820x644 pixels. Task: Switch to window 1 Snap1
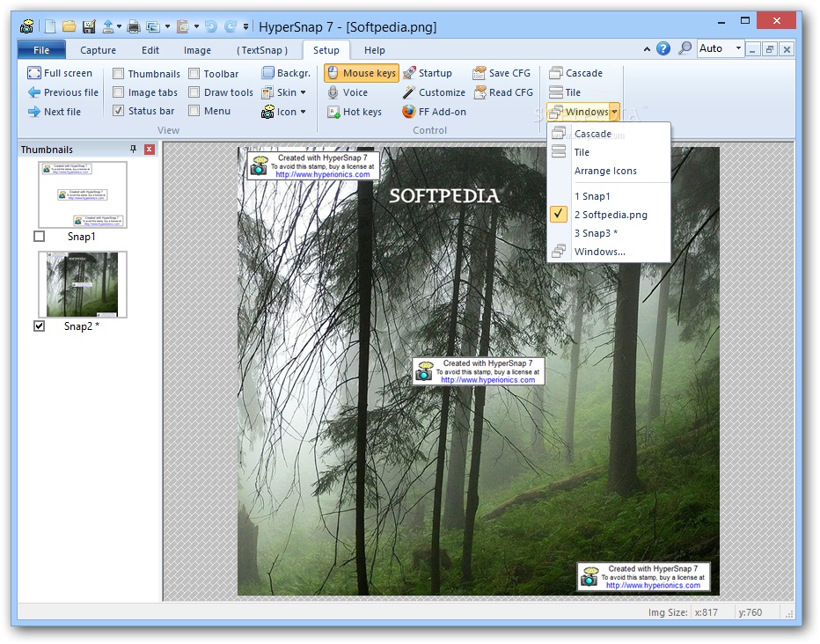tap(609, 196)
